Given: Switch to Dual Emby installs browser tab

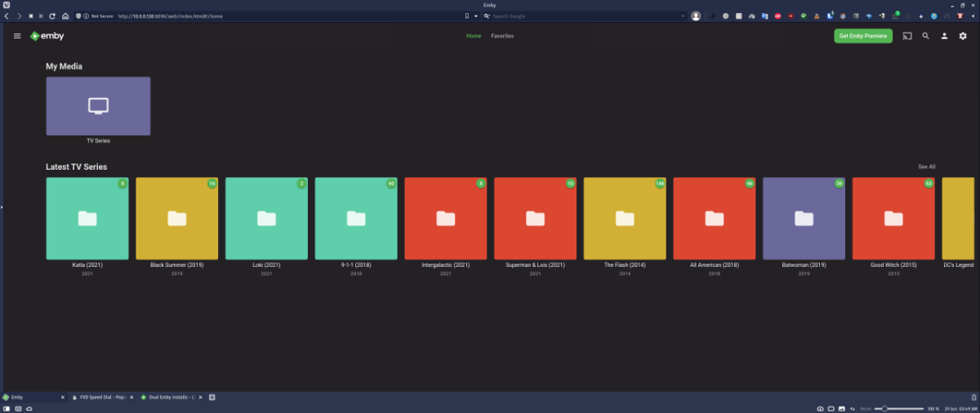Looking at the screenshot, I should coord(171,397).
